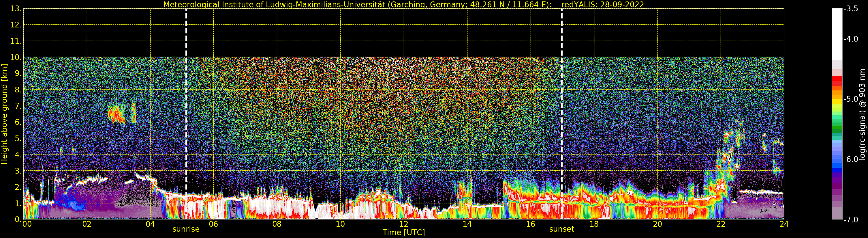This screenshot has height=238, width=868.
Task: Click time axis tick label '10'
Action: (x=340, y=224)
